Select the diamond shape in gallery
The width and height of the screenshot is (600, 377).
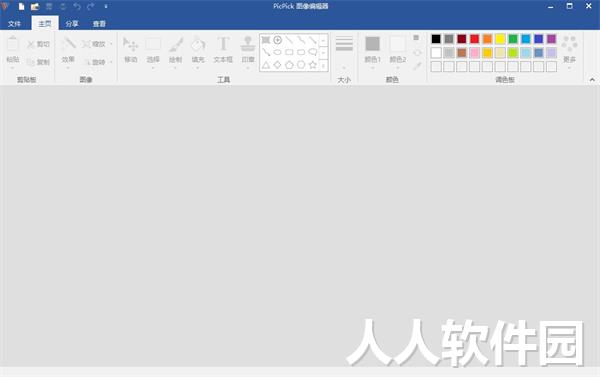click(278, 65)
